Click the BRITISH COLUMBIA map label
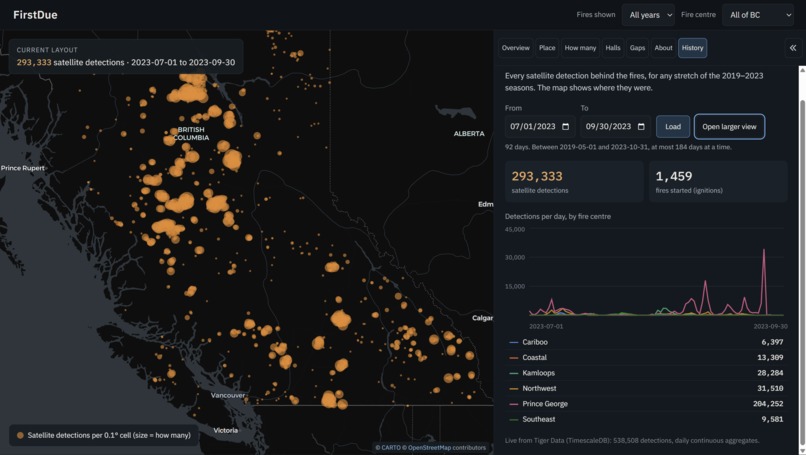 (x=191, y=134)
